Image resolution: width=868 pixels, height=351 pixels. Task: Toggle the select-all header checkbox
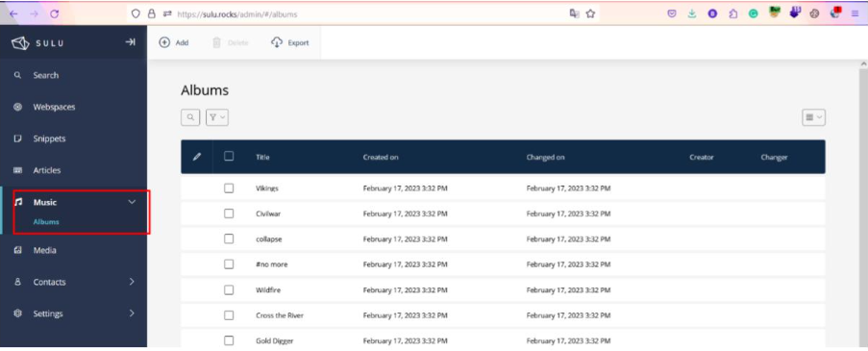pos(229,157)
